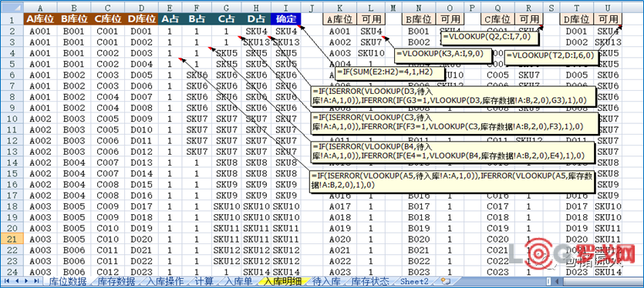This screenshot has height=288, width=644.
Task: Click the D库位 header in column T
Action: point(577,19)
